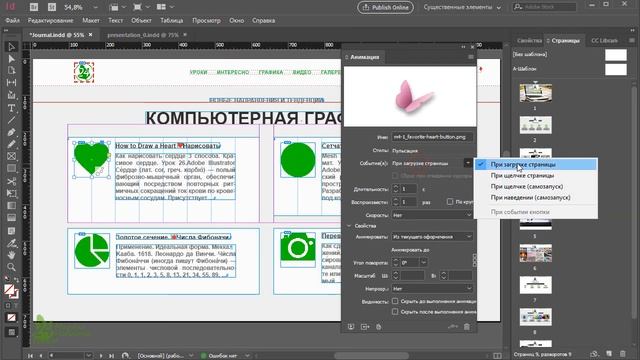Open rotation angle dropdown arrow
Viewport: 640px width, 360px height.
(x=423, y=262)
